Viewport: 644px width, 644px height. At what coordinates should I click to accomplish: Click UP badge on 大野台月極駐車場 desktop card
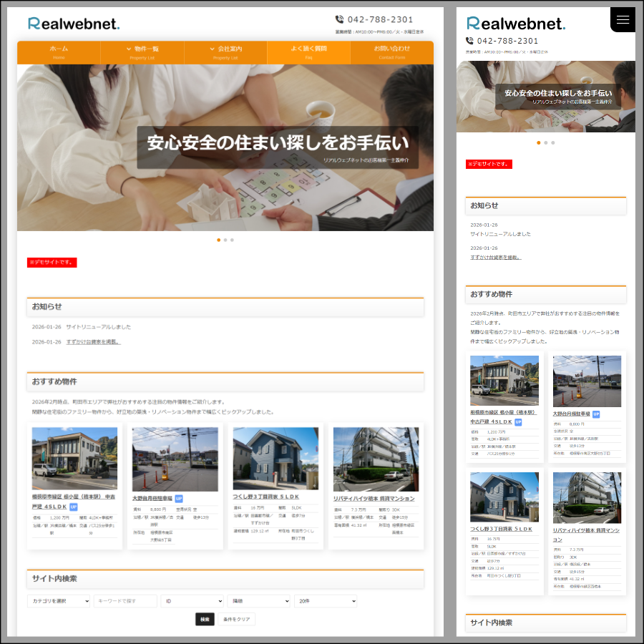(x=179, y=498)
